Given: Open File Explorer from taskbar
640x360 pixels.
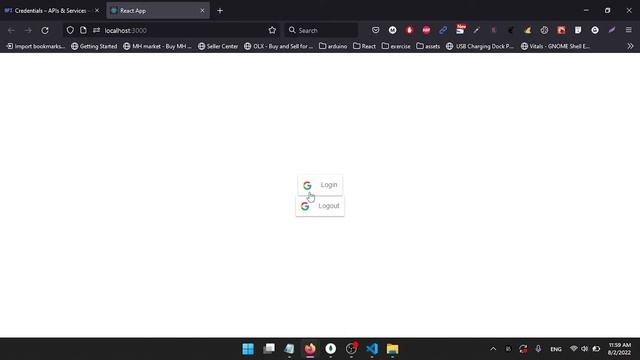Looking at the screenshot, I should (393, 349).
